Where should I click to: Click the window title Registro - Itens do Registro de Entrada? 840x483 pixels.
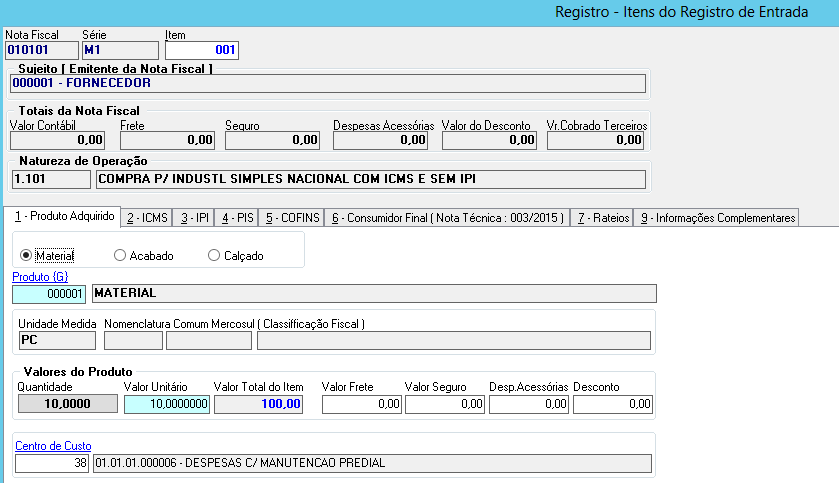point(681,12)
